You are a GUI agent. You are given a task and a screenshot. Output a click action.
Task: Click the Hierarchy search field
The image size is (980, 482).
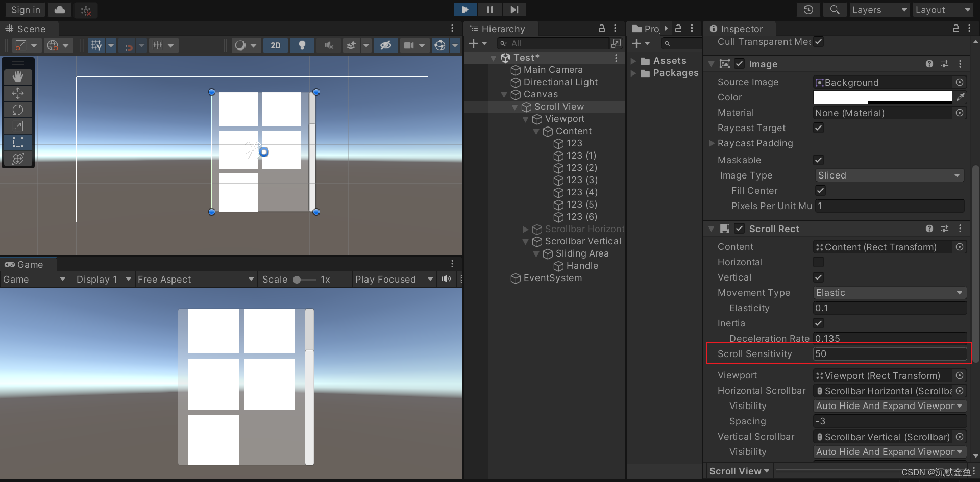point(553,44)
